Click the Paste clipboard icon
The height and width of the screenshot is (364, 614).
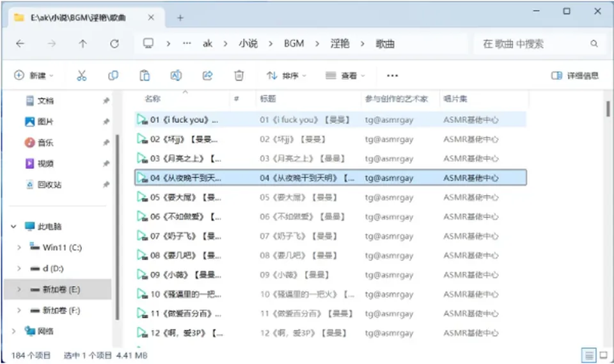145,75
